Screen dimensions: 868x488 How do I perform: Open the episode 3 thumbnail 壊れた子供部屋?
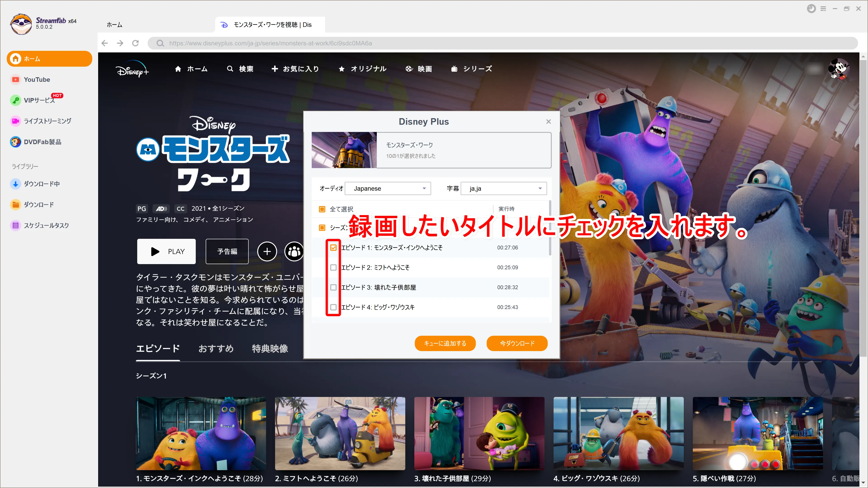pyautogui.click(x=479, y=434)
